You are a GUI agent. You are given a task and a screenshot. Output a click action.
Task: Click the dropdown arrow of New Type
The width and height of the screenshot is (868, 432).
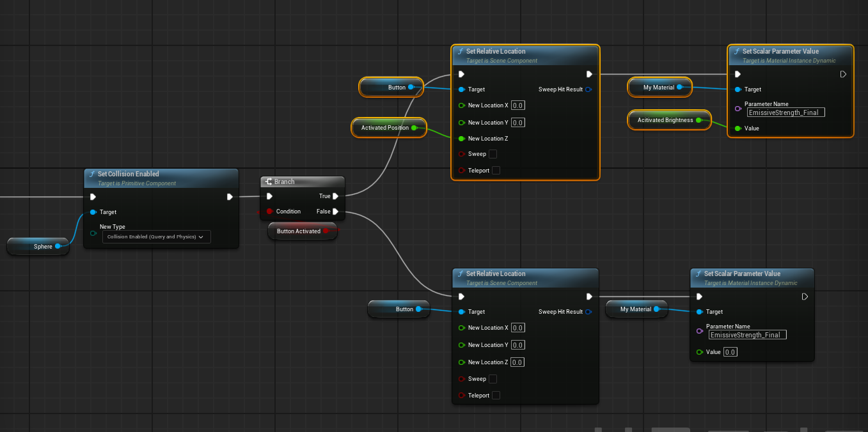tap(202, 237)
